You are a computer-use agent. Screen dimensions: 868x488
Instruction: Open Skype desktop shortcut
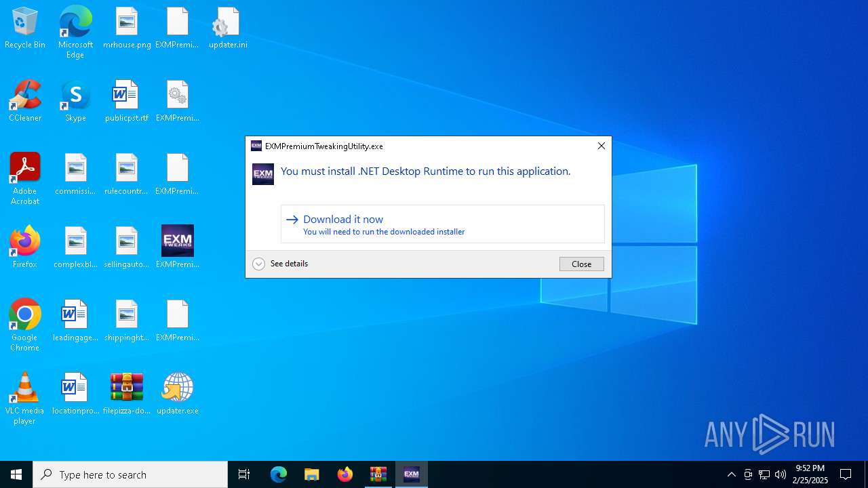tap(75, 101)
